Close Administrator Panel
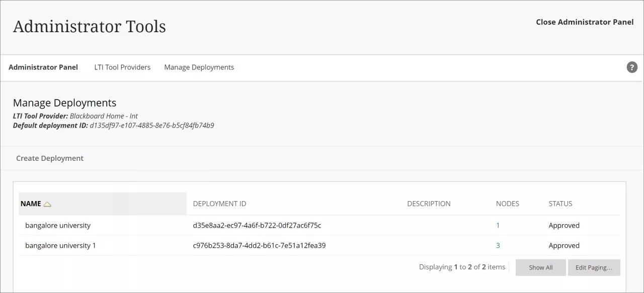644x293 pixels. [585, 22]
